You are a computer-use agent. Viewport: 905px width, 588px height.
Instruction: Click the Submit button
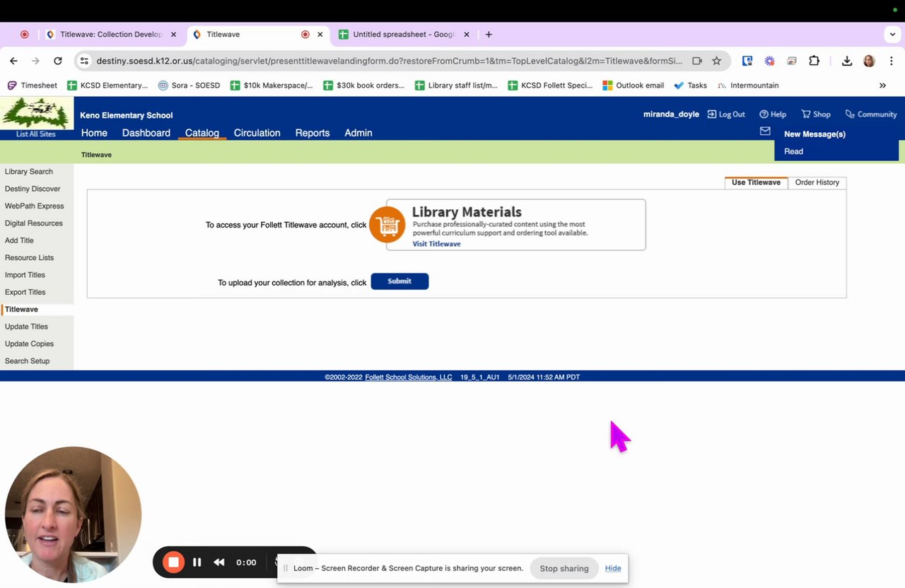[x=399, y=281]
